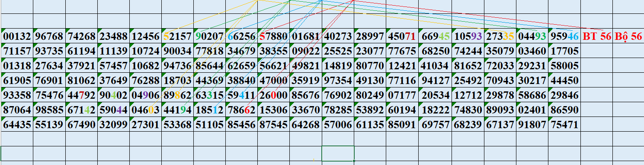Click the cell containing 52157

pos(177,36)
